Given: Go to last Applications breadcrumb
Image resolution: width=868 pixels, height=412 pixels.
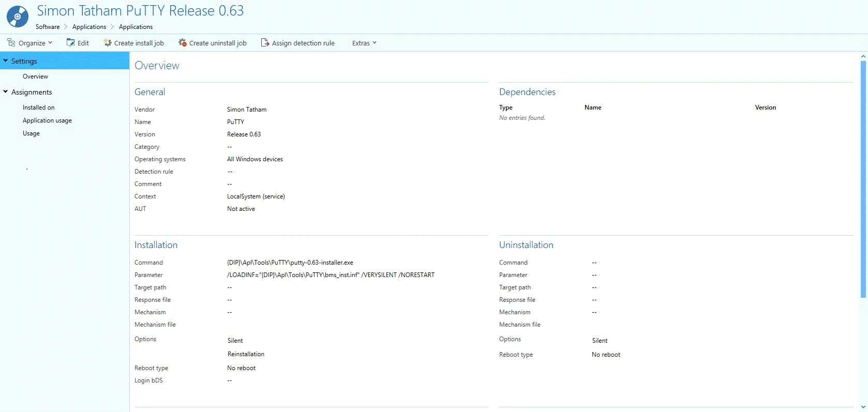Looking at the screenshot, I should point(136,27).
